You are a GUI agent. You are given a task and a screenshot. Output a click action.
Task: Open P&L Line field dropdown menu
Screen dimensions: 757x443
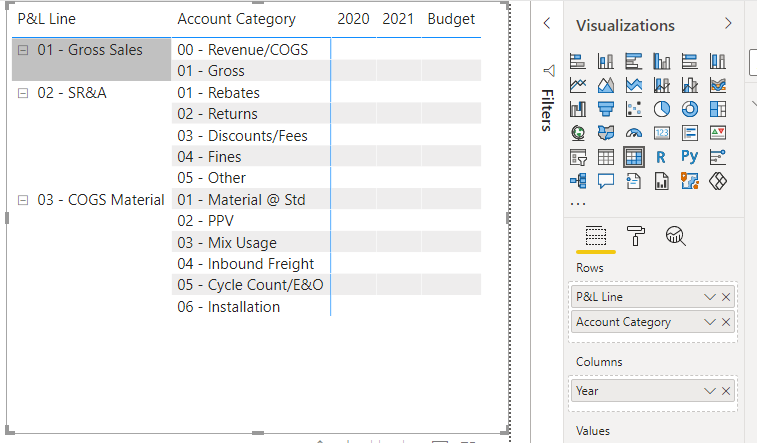pos(710,297)
